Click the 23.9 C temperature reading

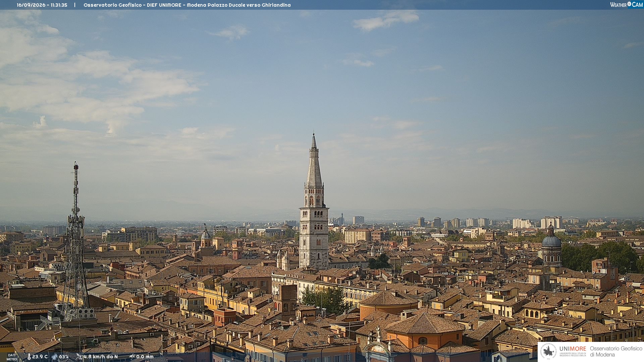[40, 357]
